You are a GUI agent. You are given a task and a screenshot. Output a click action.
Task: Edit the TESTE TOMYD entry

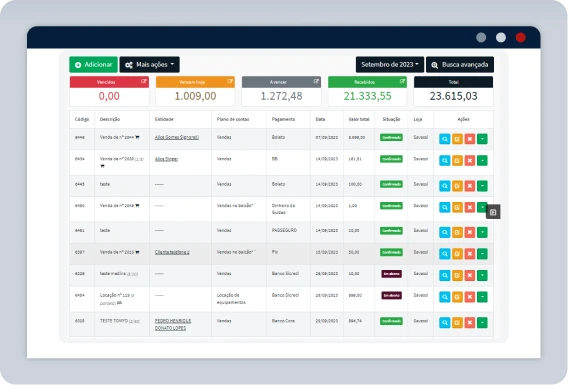coord(457,322)
